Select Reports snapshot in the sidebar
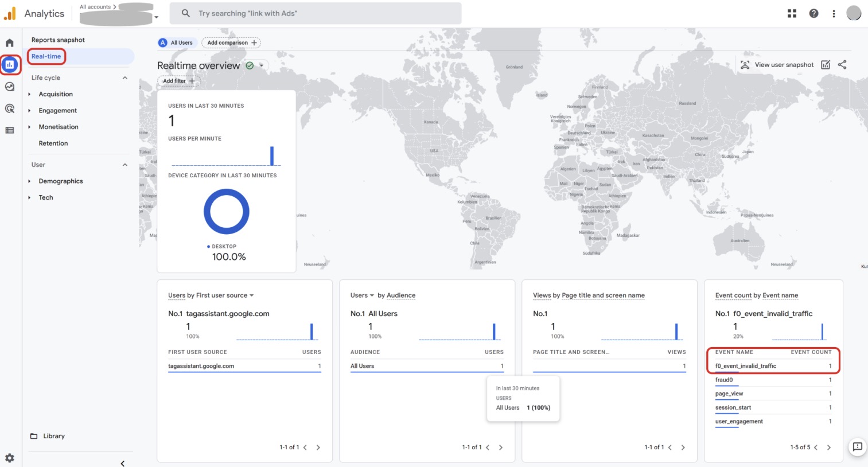The image size is (868, 467). click(58, 40)
